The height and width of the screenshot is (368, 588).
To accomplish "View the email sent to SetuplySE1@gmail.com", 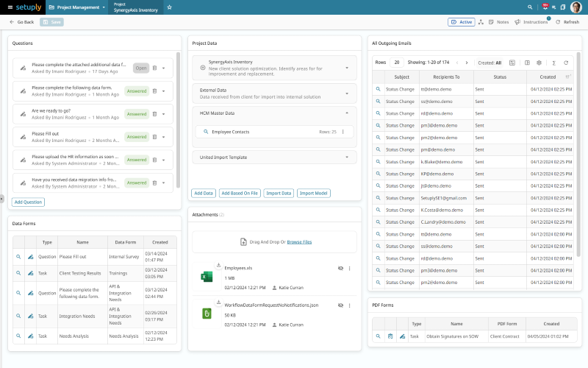I will pyautogui.click(x=378, y=198).
